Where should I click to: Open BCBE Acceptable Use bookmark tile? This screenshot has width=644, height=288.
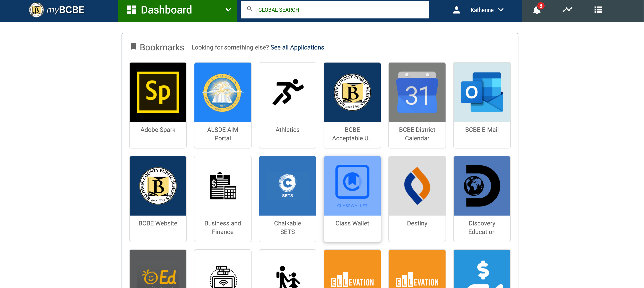pyautogui.click(x=352, y=105)
